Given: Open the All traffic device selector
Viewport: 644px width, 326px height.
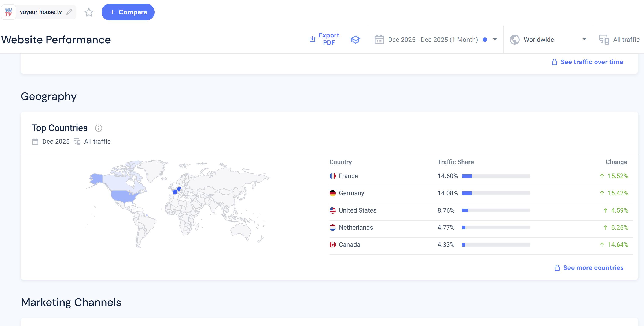Looking at the screenshot, I should pos(626,40).
